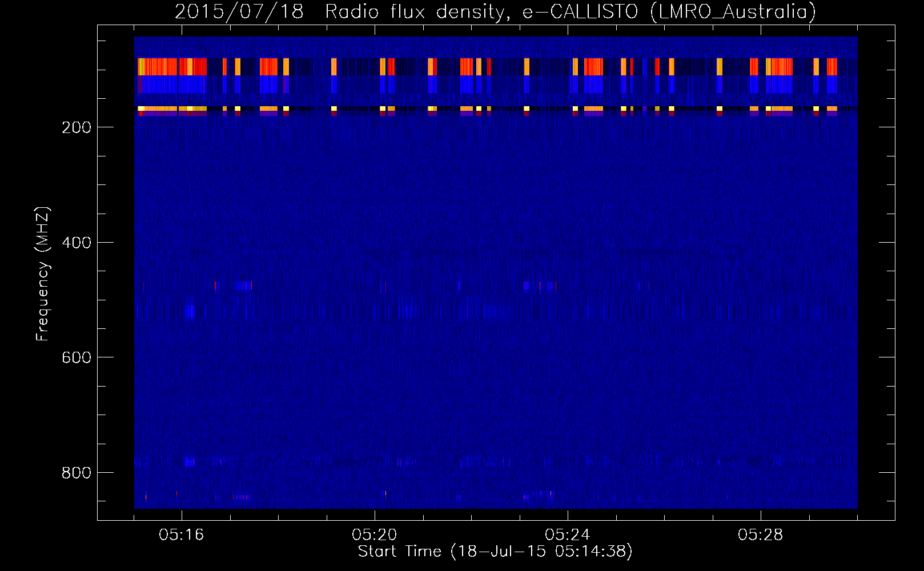Viewport: 924px width, 571px height.
Task: Click the 05:16 time tick label
Action: tap(182, 535)
